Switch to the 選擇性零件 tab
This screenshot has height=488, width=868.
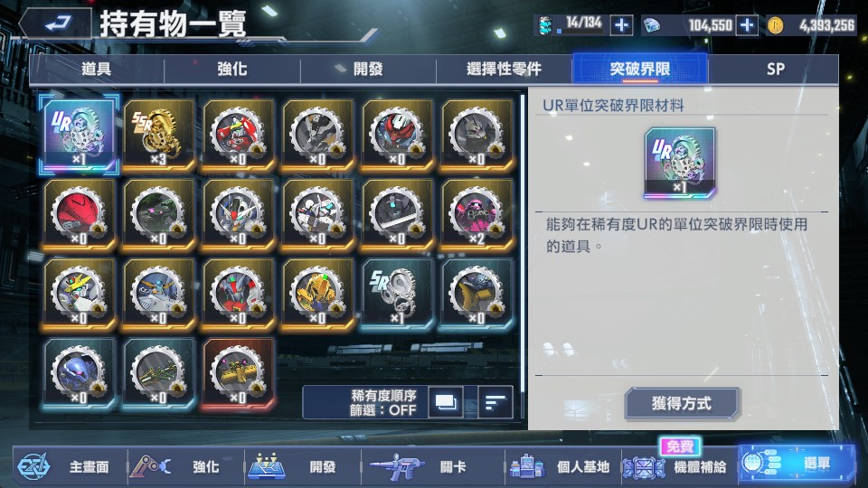(504, 70)
